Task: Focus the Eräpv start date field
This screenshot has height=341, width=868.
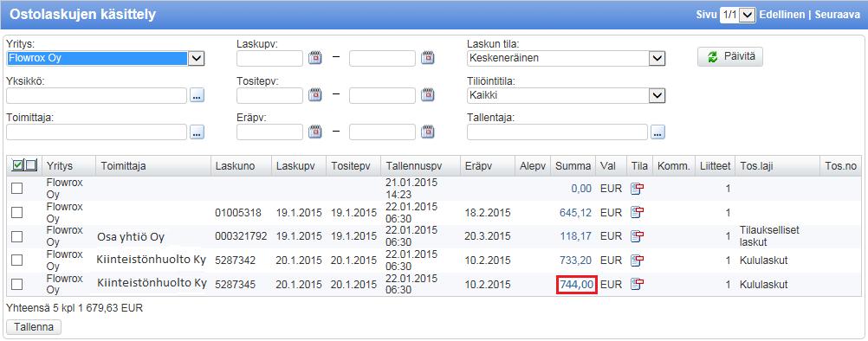Action: (269, 132)
